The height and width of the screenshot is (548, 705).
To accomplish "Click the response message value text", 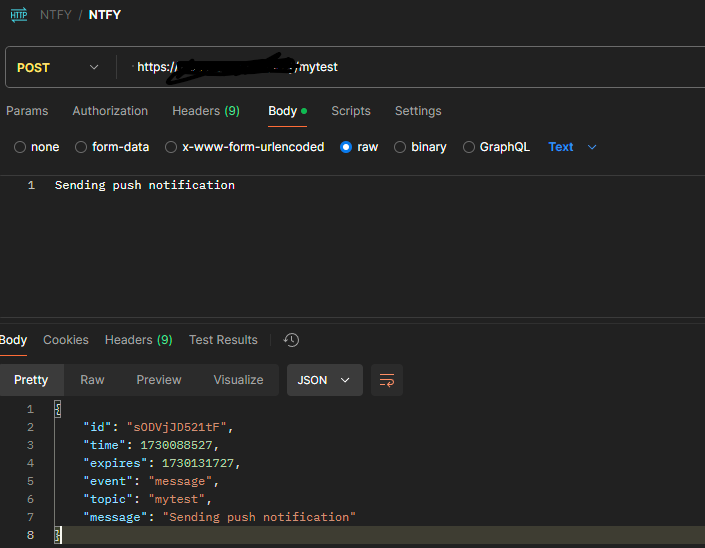I will pyautogui.click(x=259, y=517).
